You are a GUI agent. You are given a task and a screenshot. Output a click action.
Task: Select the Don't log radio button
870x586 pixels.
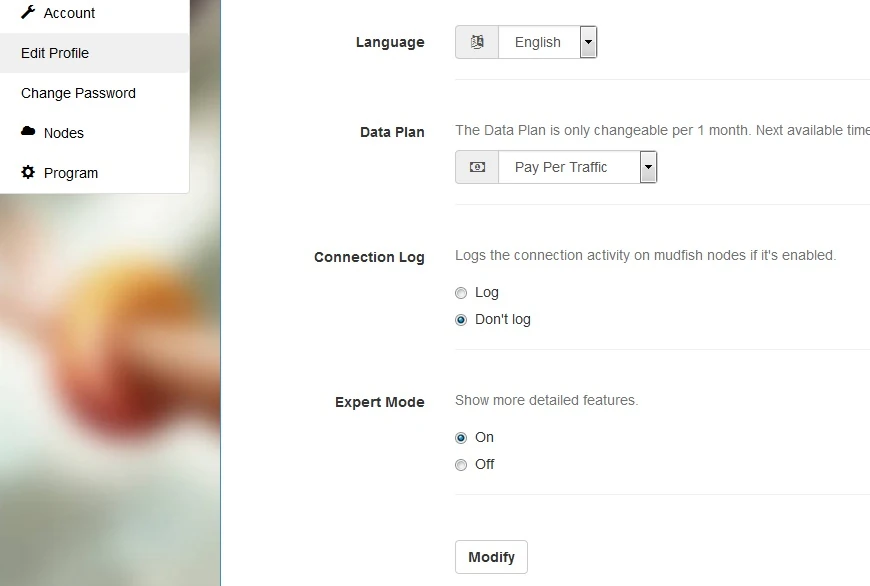pyautogui.click(x=461, y=320)
